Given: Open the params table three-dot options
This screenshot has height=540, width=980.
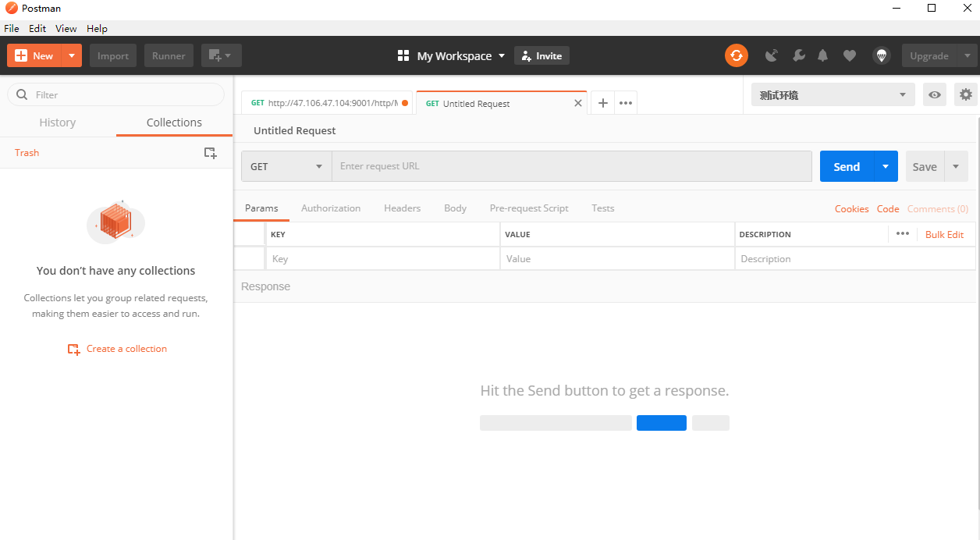Looking at the screenshot, I should [903, 233].
